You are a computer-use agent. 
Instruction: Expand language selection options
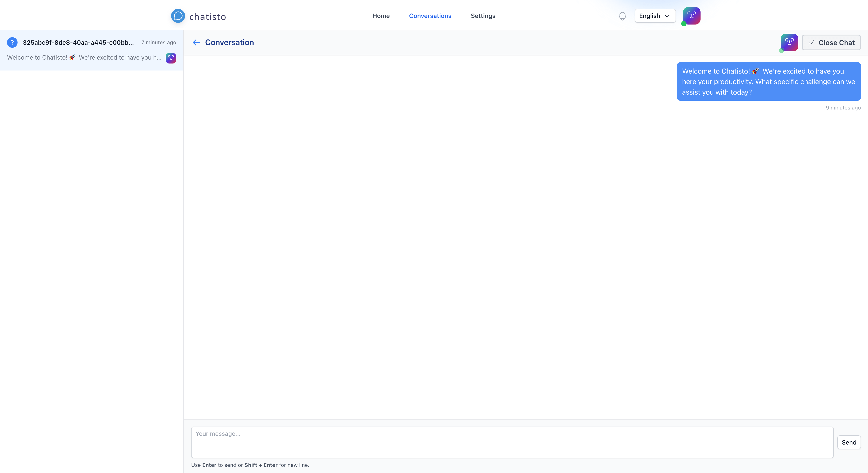pos(653,16)
